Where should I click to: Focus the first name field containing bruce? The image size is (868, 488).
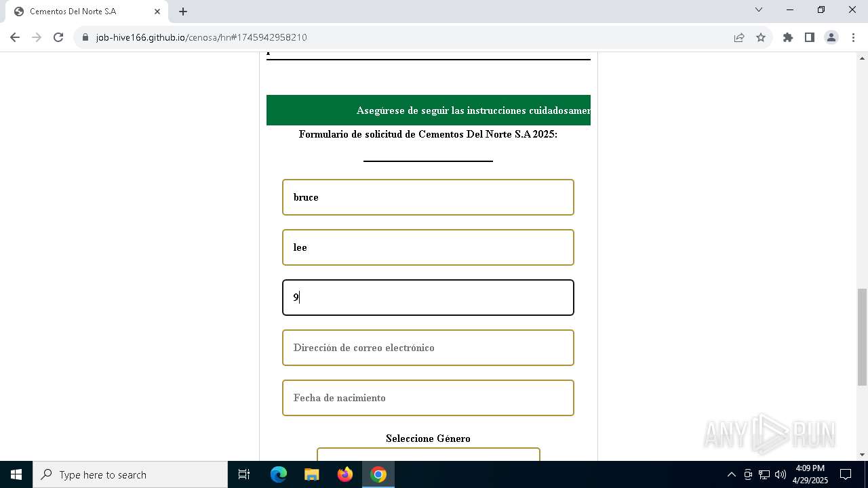(x=428, y=197)
